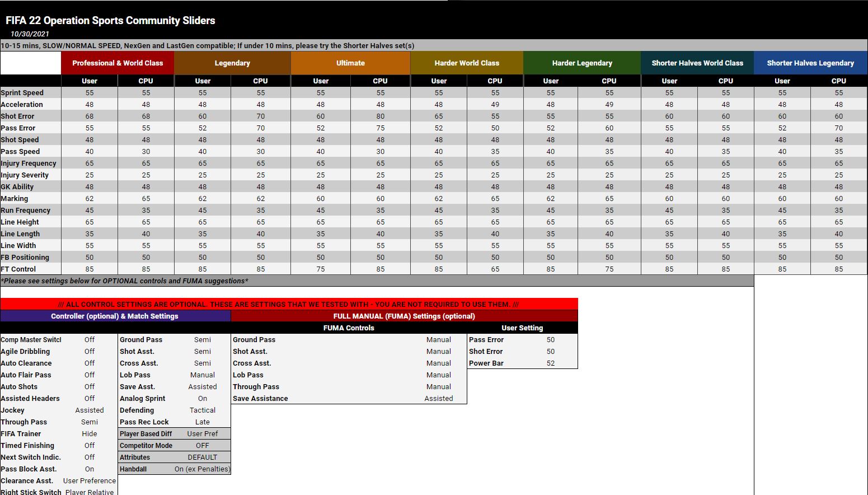
Task: Click the 'FIFA Trainer' label
Action: tap(21, 434)
